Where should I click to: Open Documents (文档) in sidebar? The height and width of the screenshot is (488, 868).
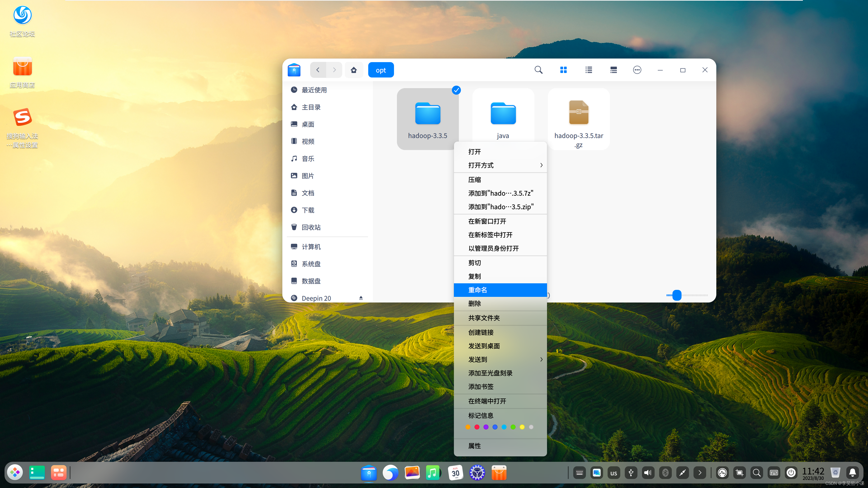click(x=327, y=193)
